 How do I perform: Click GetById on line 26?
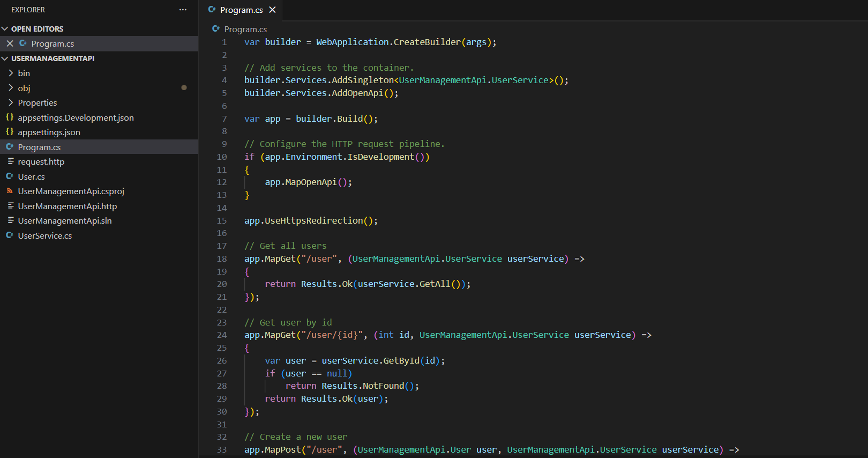pos(401,361)
